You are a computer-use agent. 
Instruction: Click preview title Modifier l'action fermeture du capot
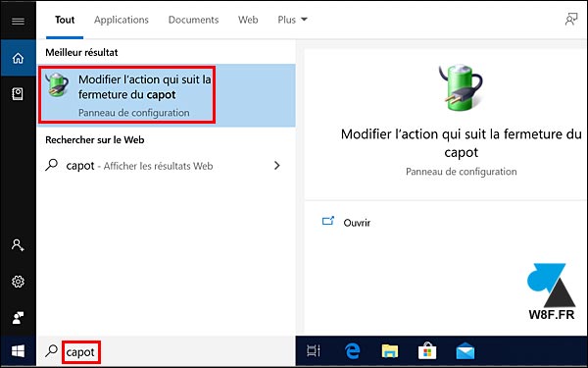[x=462, y=143]
